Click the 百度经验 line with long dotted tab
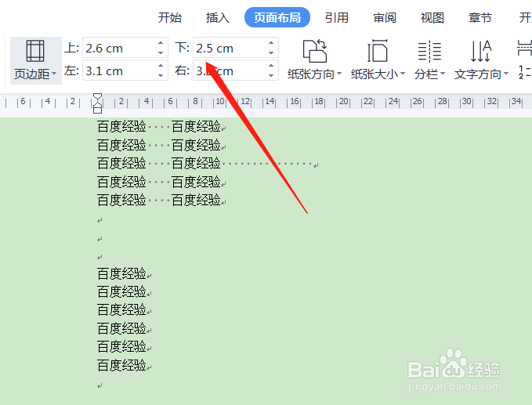532x405 pixels. (x=208, y=164)
